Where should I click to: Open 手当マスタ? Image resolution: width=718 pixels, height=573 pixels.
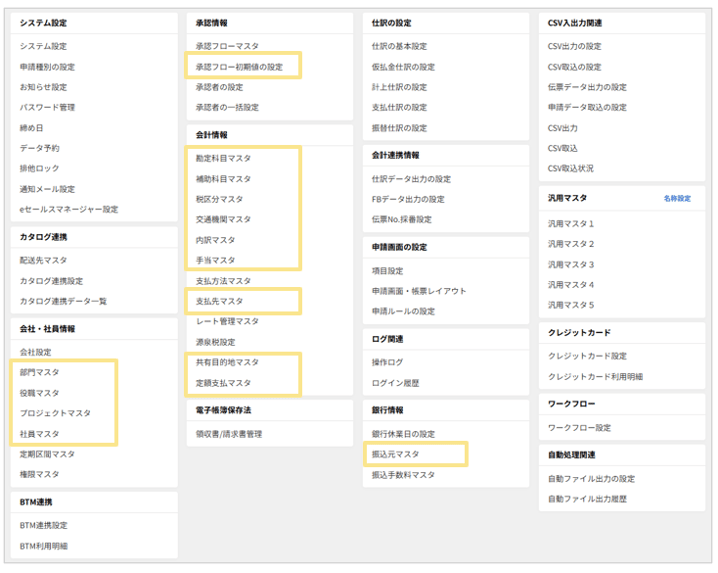[x=215, y=260]
